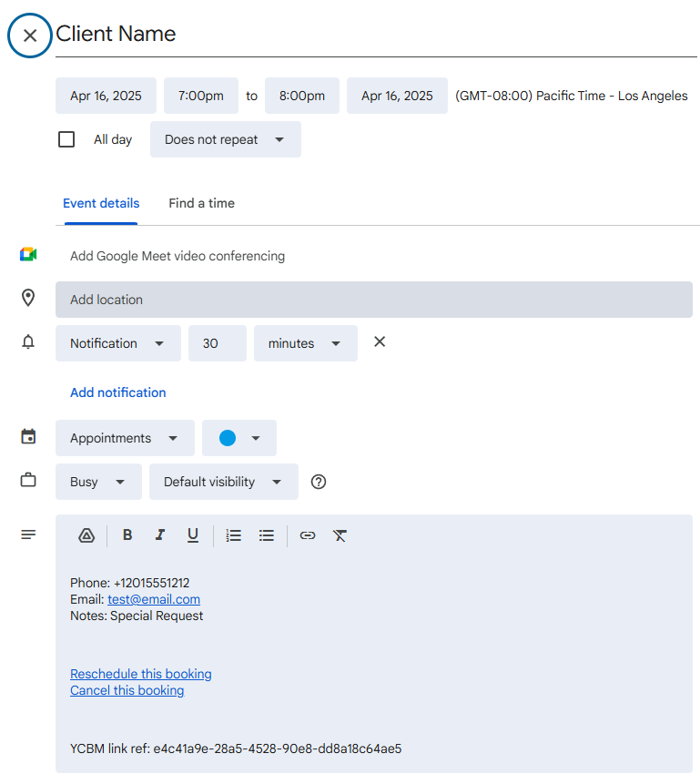Open the Reschedule this booking link
This screenshot has height=784, width=700.
pos(140,674)
